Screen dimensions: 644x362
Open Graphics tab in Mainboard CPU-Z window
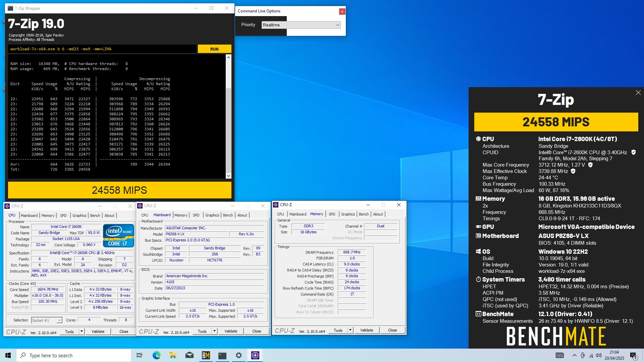pyautogui.click(x=212, y=215)
